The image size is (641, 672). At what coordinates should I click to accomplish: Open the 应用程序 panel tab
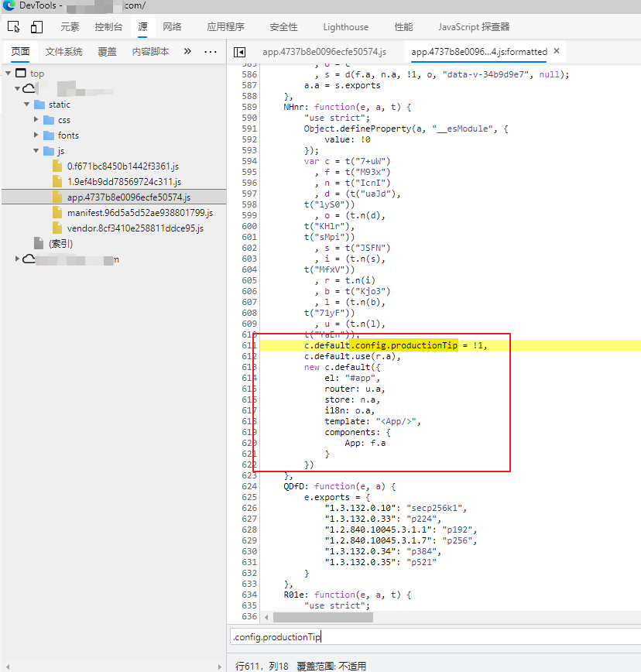(225, 27)
